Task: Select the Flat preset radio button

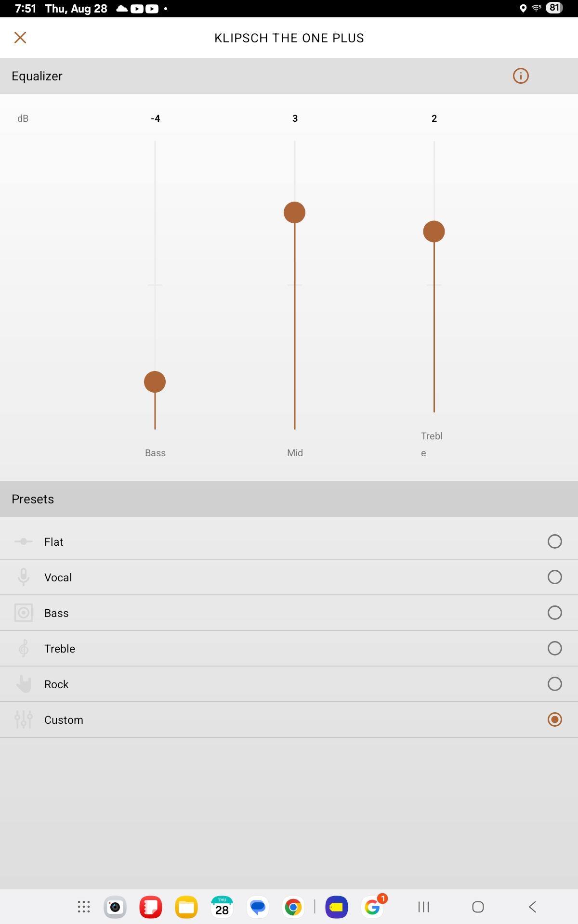Action: pyautogui.click(x=554, y=541)
